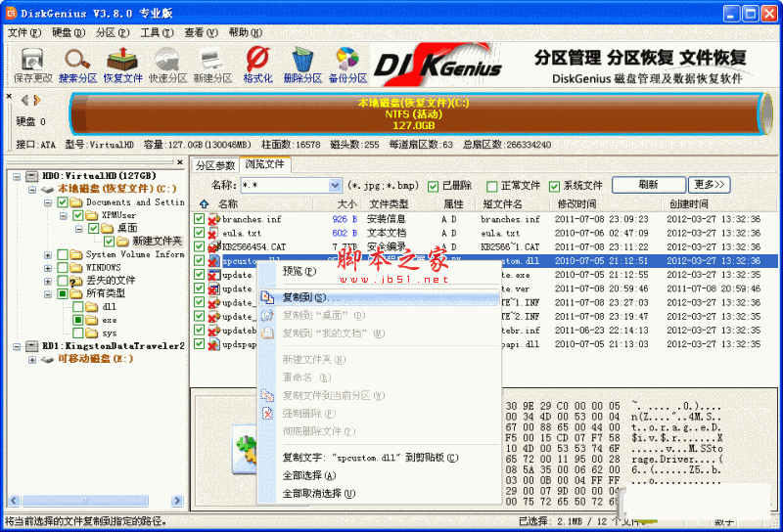Select the 桌面 folder in tree
The image size is (783, 532).
point(127,228)
